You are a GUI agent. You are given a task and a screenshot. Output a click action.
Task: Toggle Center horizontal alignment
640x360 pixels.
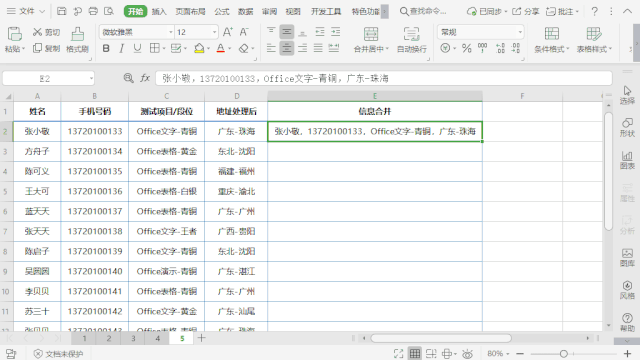click(x=287, y=48)
